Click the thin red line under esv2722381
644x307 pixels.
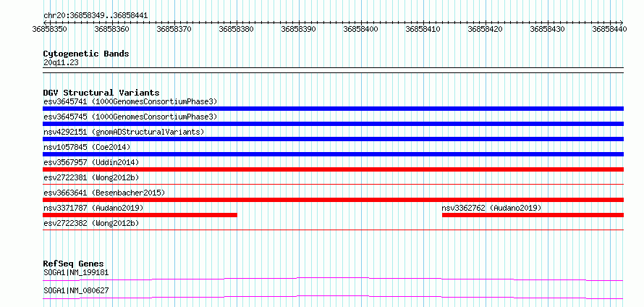[x=333, y=185]
